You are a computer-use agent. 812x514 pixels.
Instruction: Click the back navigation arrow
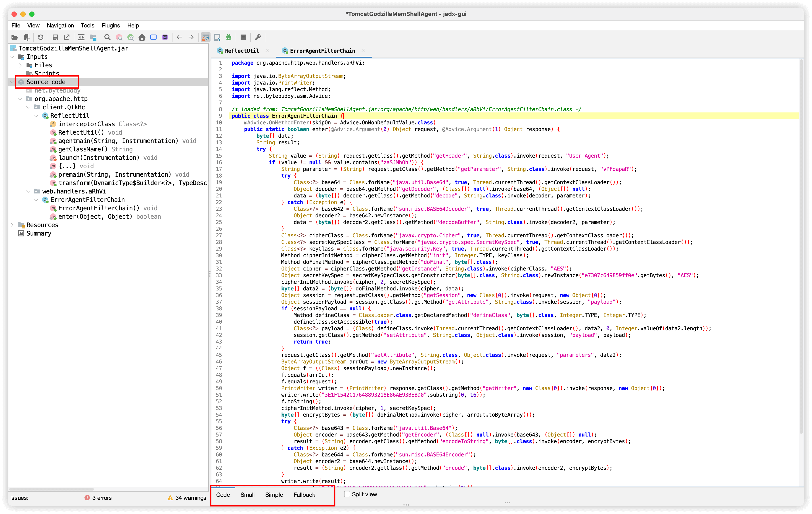coord(179,37)
